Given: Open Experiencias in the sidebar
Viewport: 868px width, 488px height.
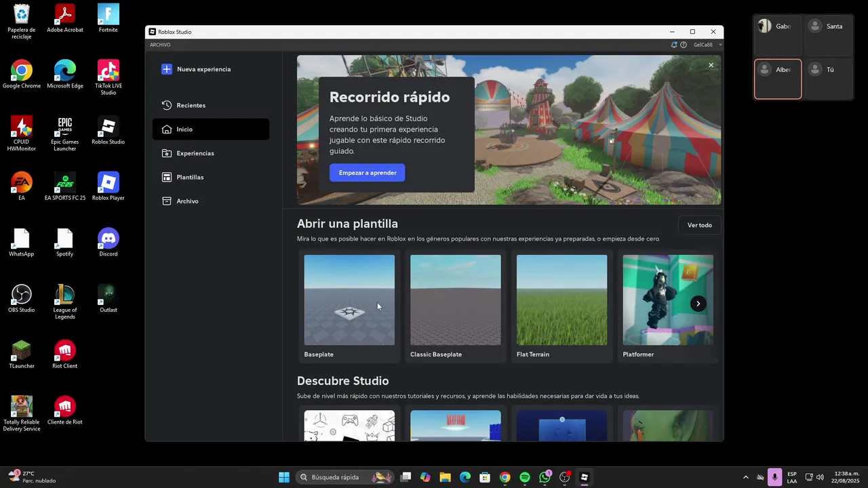Looking at the screenshot, I should coord(211,153).
